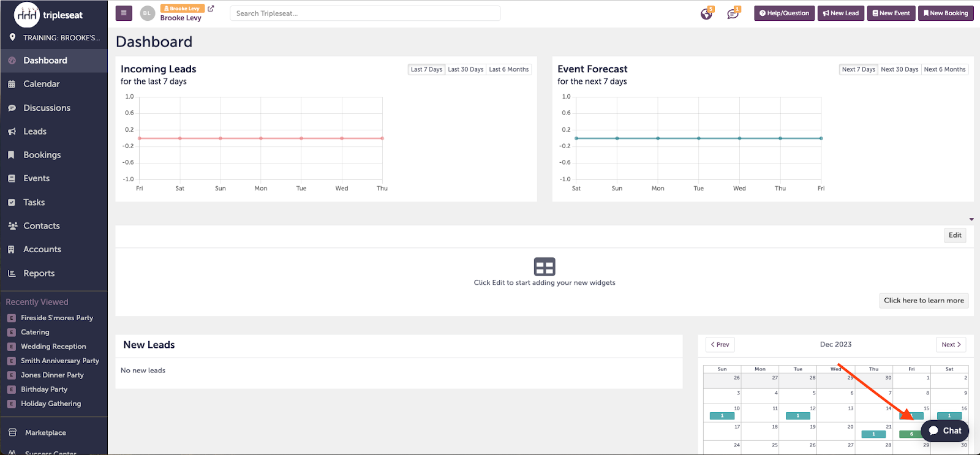980x455 pixels.
Task: Go to next month in calendar
Action: [x=951, y=345]
